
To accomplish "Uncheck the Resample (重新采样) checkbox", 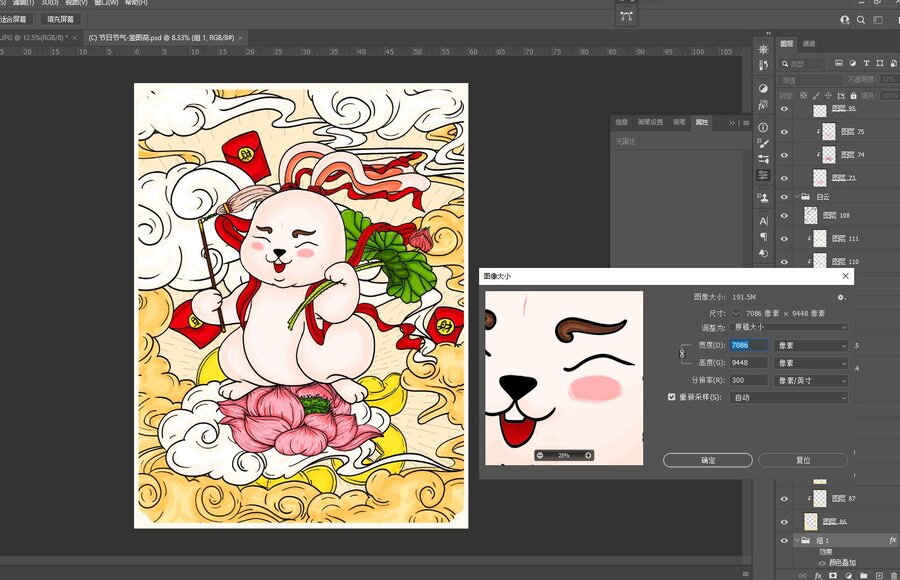I will tap(672, 397).
